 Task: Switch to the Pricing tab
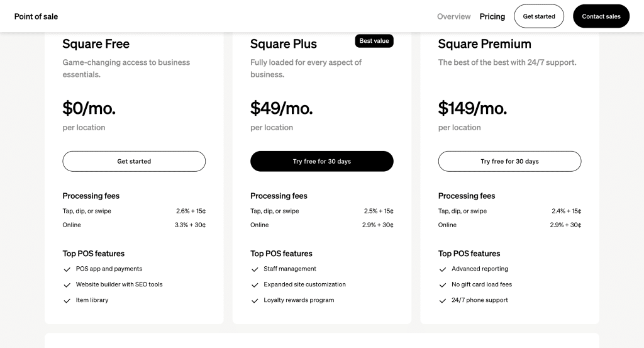[492, 16]
